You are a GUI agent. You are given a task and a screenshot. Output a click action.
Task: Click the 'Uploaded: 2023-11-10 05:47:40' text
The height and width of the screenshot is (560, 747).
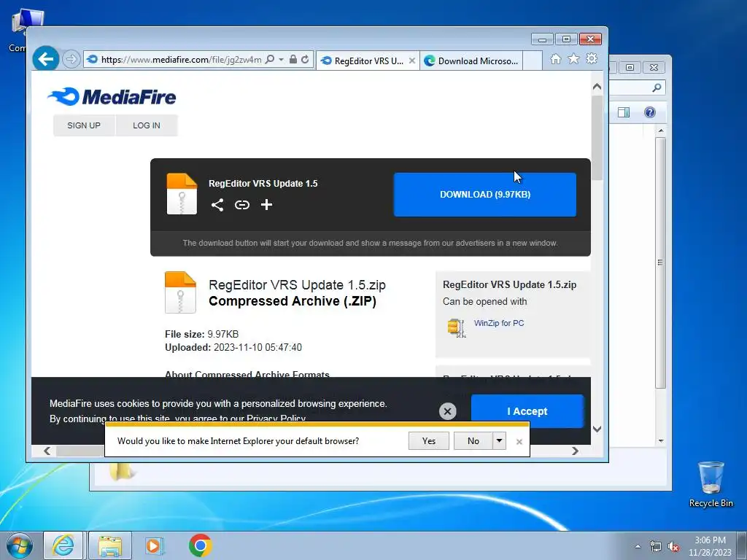coord(233,347)
